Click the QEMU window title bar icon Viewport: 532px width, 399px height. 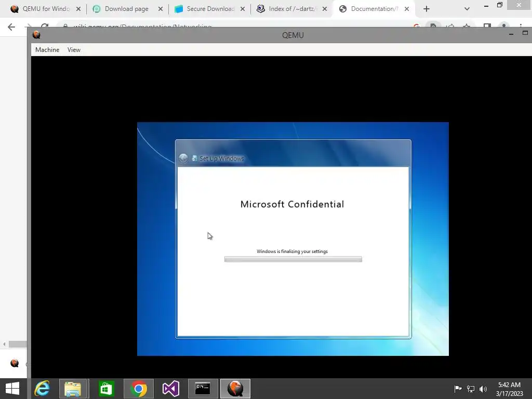pyautogui.click(x=36, y=35)
